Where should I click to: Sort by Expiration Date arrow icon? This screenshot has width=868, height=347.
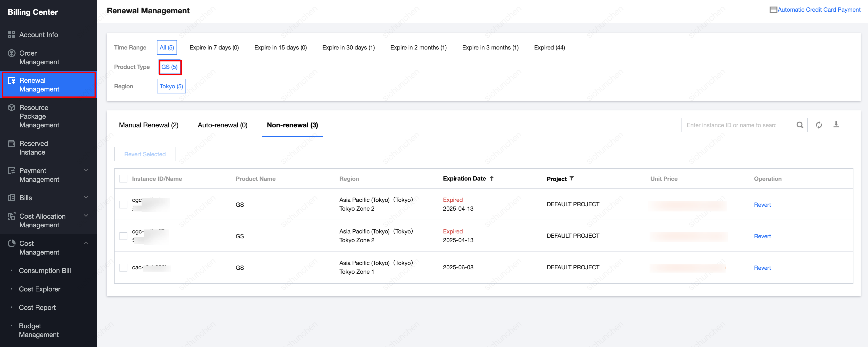click(492, 179)
